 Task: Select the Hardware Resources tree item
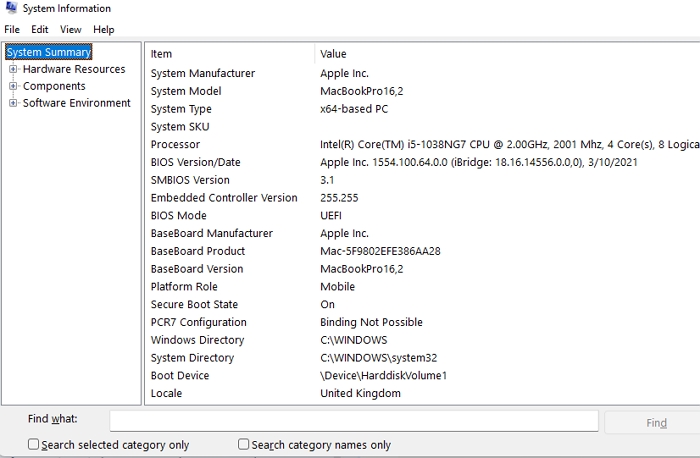tap(74, 69)
